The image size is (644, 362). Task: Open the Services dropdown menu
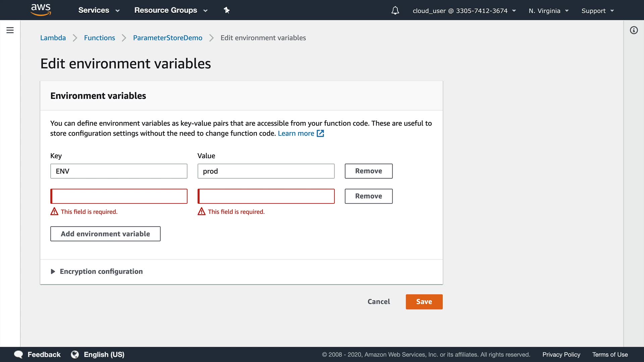coord(99,10)
